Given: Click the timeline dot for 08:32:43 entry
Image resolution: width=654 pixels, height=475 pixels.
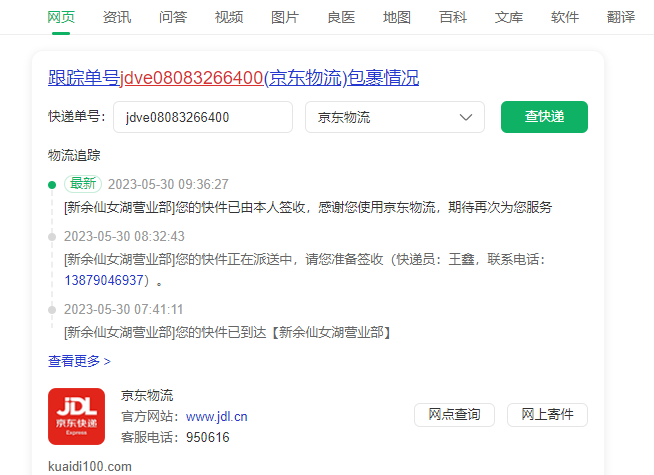Looking at the screenshot, I should [x=52, y=237].
